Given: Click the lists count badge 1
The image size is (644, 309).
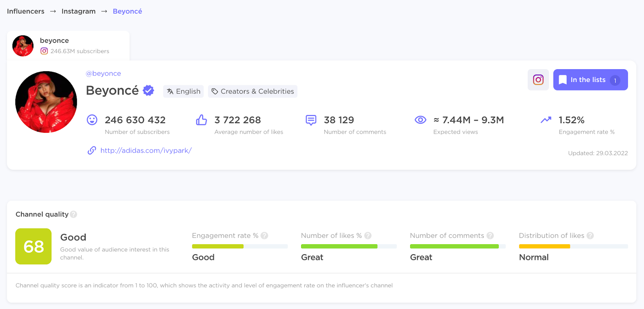Looking at the screenshot, I should 615,80.
